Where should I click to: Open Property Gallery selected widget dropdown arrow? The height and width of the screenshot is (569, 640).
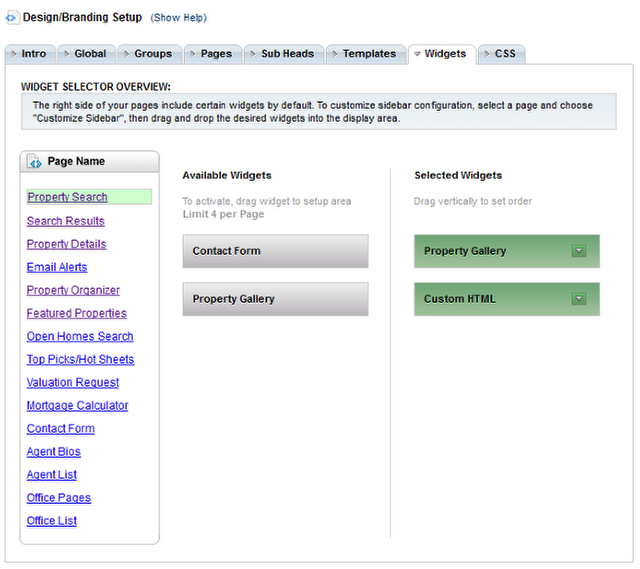point(579,251)
